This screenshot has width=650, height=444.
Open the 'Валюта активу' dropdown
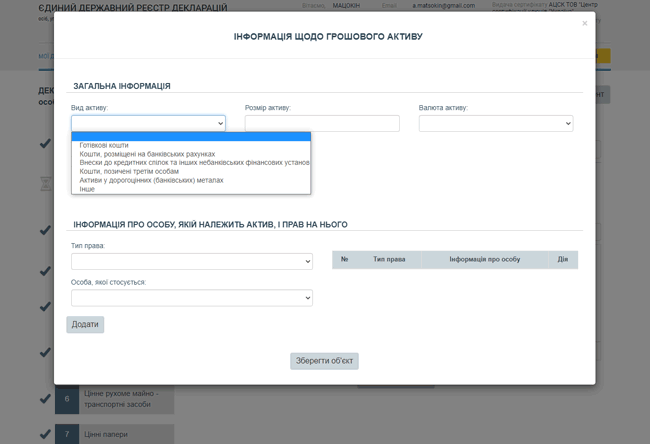495,123
